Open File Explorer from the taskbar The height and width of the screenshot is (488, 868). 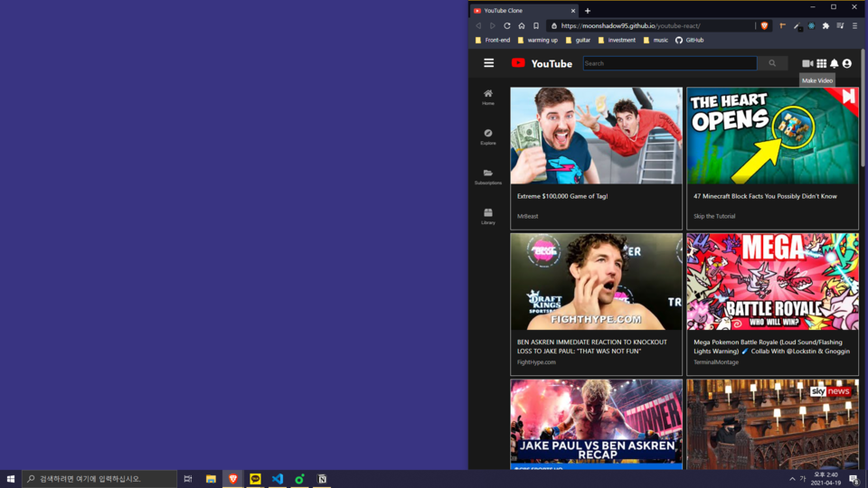[x=211, y=479]
